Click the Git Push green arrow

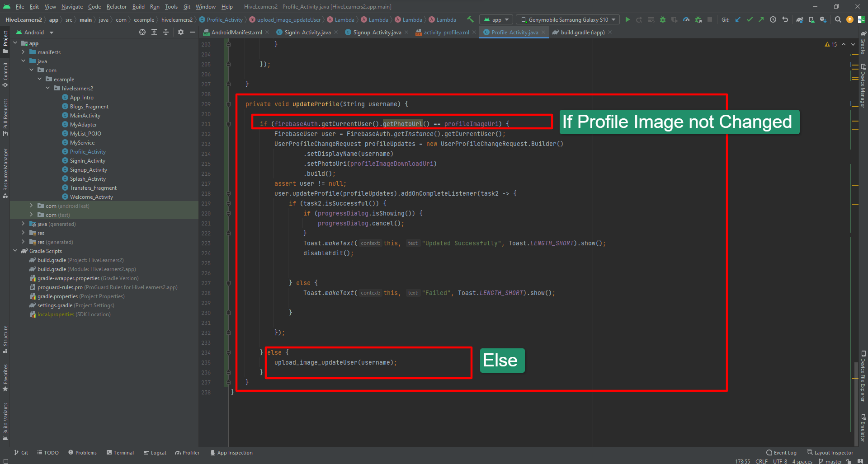pos(761,19)
